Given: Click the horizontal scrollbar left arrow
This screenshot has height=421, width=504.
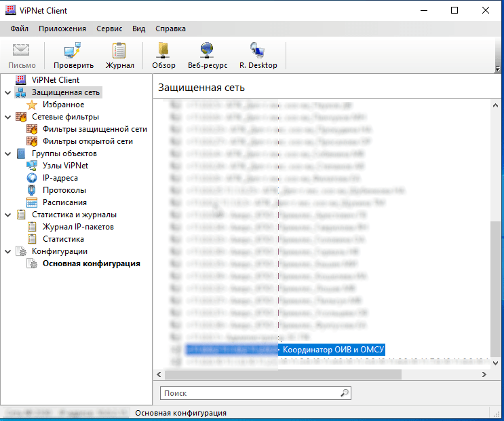Looking at the screenshot, I should [159, 374].
